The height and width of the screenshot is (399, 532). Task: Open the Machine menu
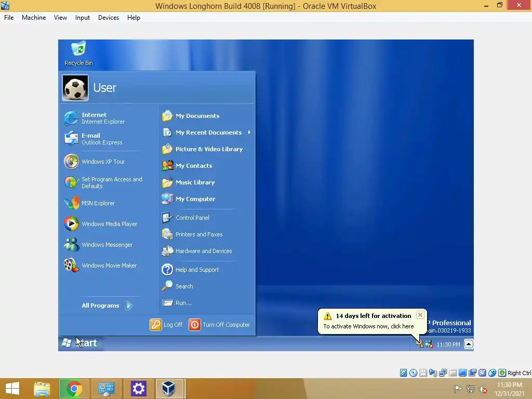point(34,18)
